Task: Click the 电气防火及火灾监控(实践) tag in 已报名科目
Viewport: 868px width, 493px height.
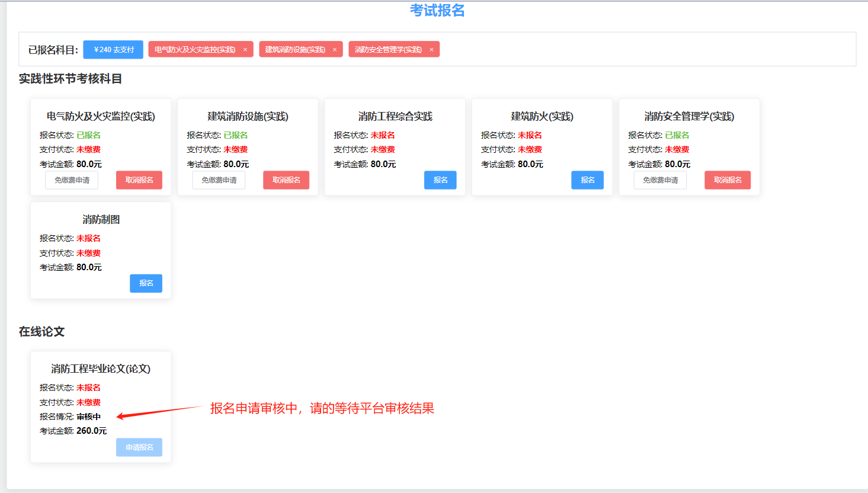Action: point(195,50)
